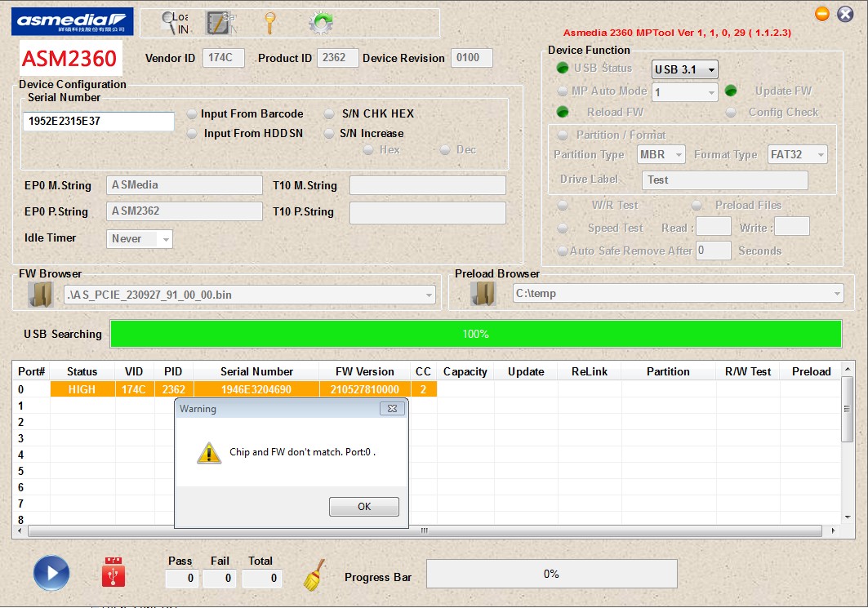The image size is (868, 608).
Task: Toggle the Config Check option
Action: tap(731, 113)
